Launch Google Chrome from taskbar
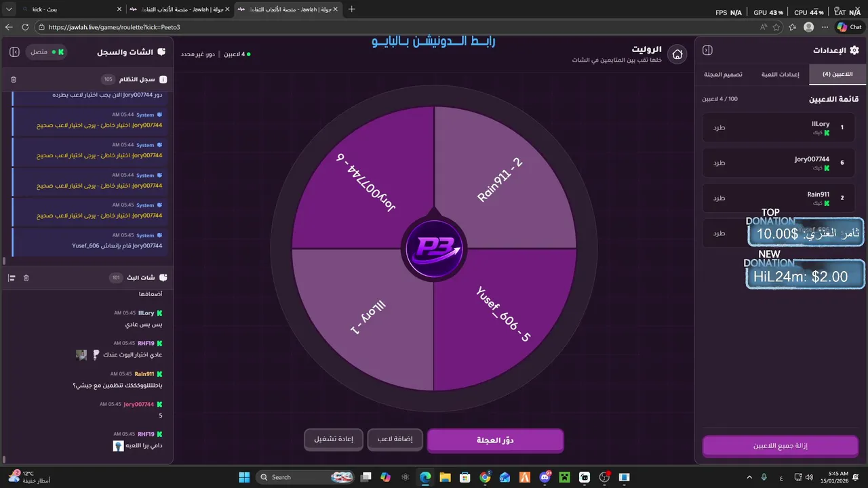868x488 pixels. 485,477
